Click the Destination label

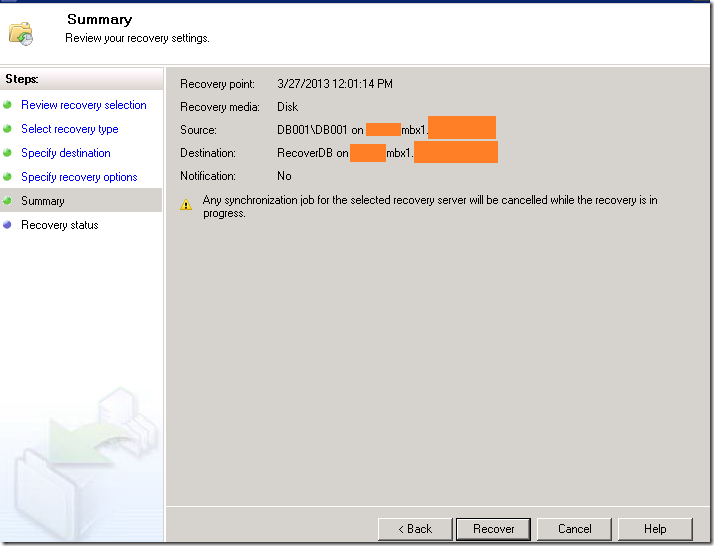[x=208, y=153]
